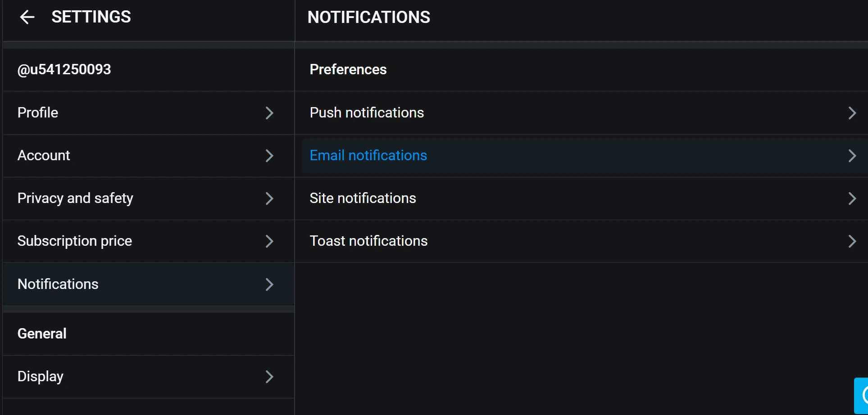868x415 pixels.
Task: Click the @u541250093 username
Action: pyautogui.click(x=64, y=70)
